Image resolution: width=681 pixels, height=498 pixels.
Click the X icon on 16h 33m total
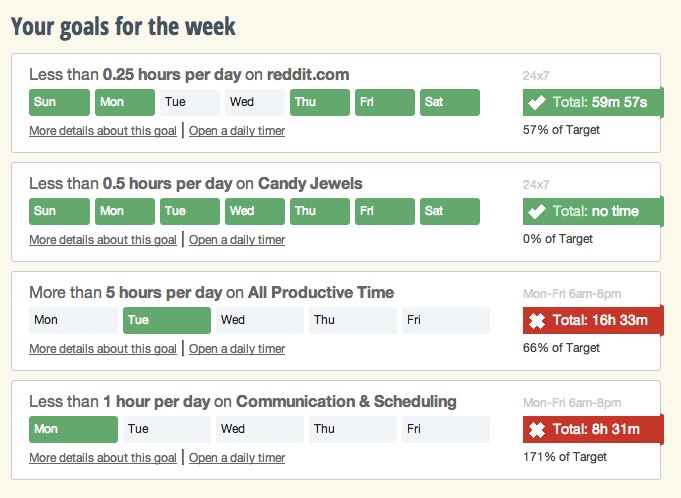pos(537,321)
